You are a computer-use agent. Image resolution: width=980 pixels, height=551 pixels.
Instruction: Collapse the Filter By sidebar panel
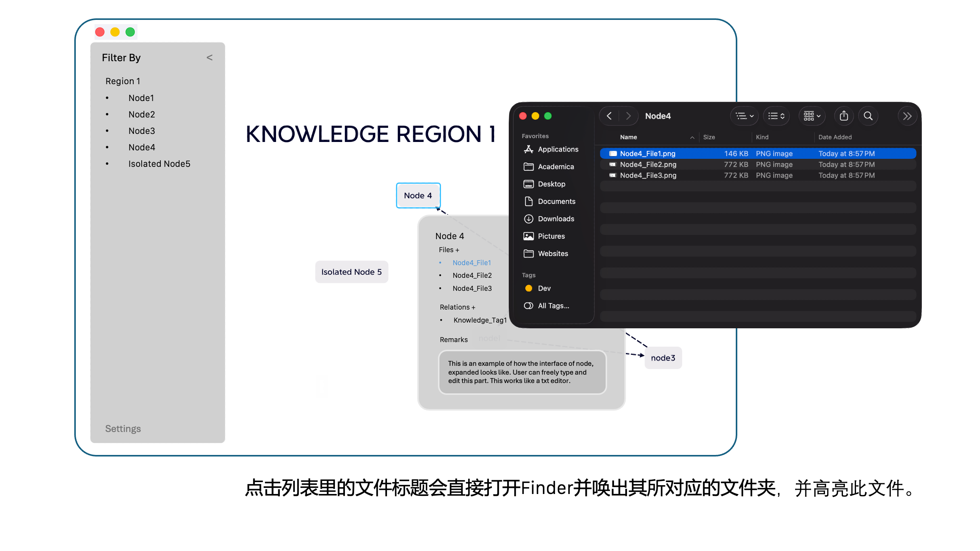pyautogui.click(x=209, y=57)
